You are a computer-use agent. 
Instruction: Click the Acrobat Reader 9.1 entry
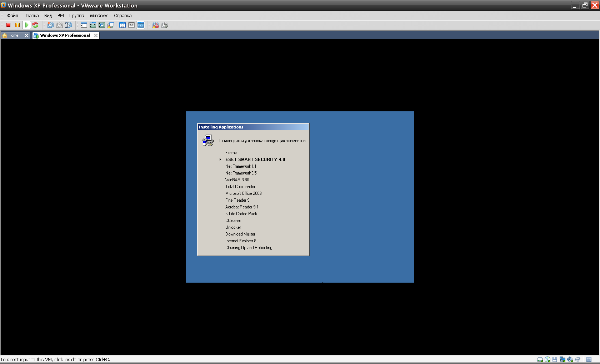(x=242, y=207)
